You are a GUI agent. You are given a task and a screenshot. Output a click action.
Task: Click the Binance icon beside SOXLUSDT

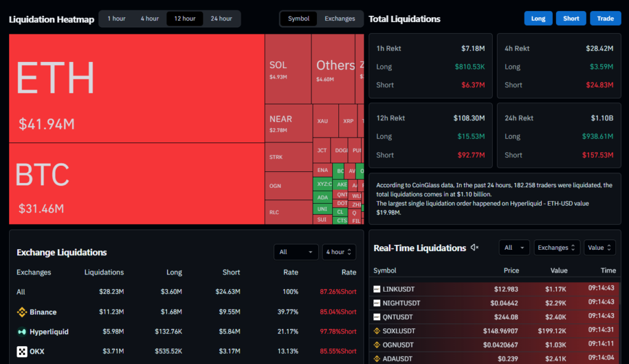(377, 331)
